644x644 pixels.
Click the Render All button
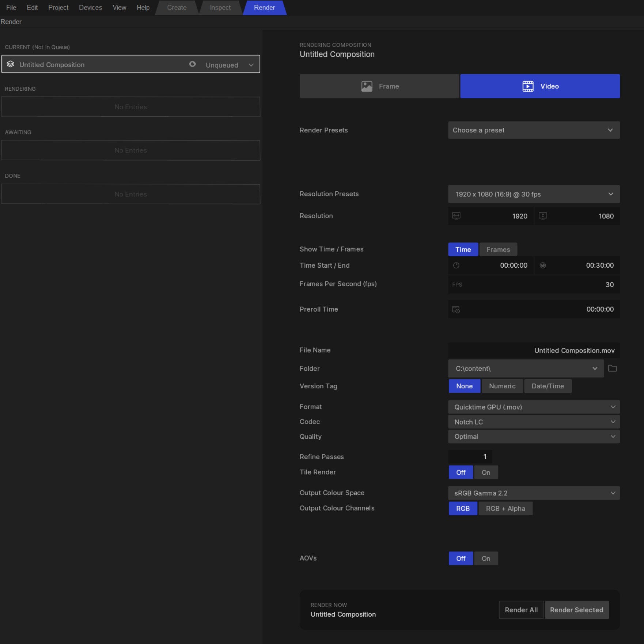coord(521,610)
